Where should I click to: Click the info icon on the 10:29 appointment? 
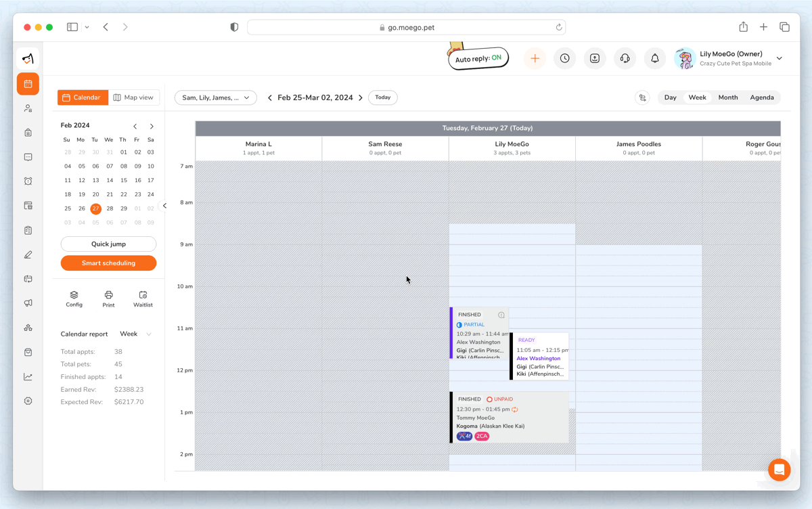coord(501,315)
